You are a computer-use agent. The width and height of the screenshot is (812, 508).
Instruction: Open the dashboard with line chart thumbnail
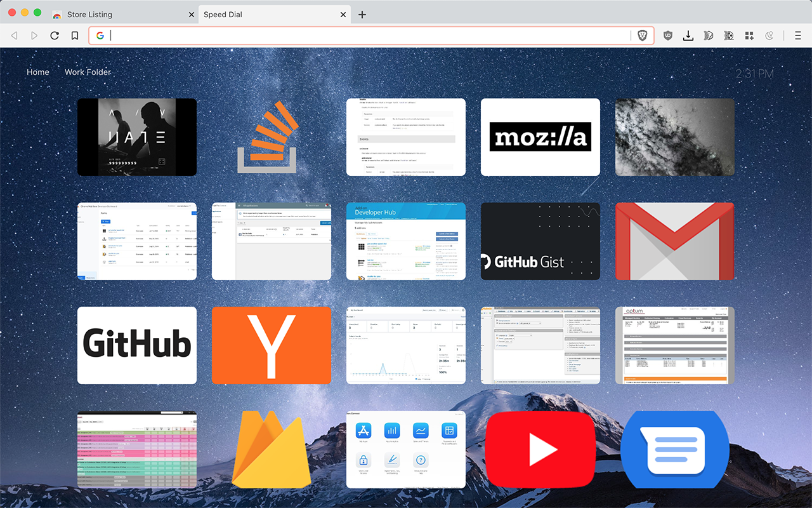pos(406,345)
